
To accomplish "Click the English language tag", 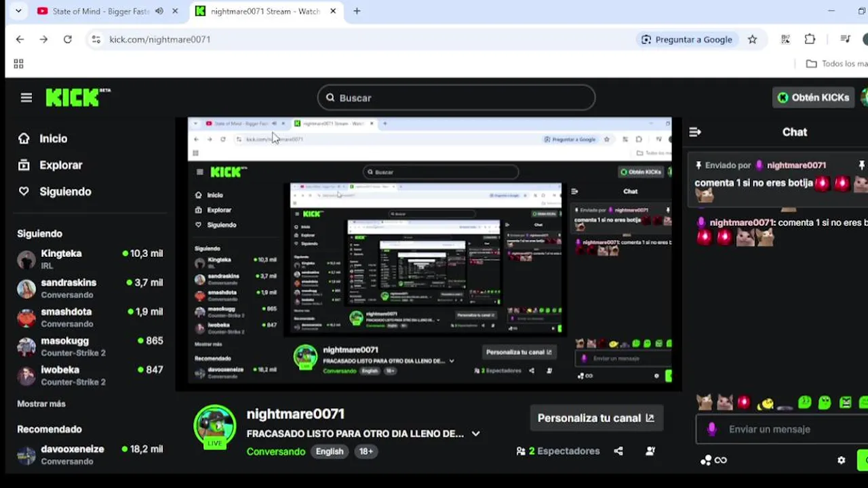I will pyautogui.click(x=330, y=451).
